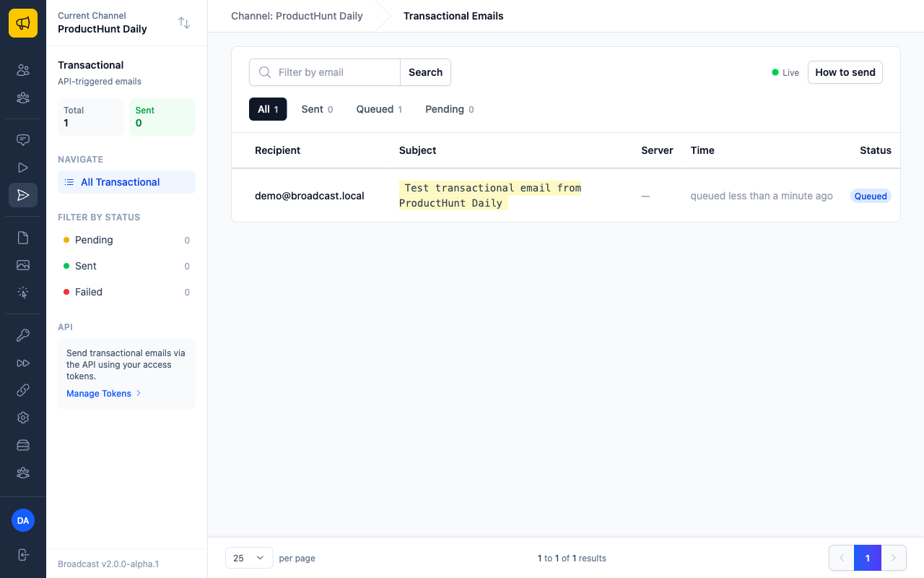The height and width of the screenshot is (578, 924).
Task: Click the ProductHunt Daily current channel name
Action: pyautogui.click(x=103, y=29)
